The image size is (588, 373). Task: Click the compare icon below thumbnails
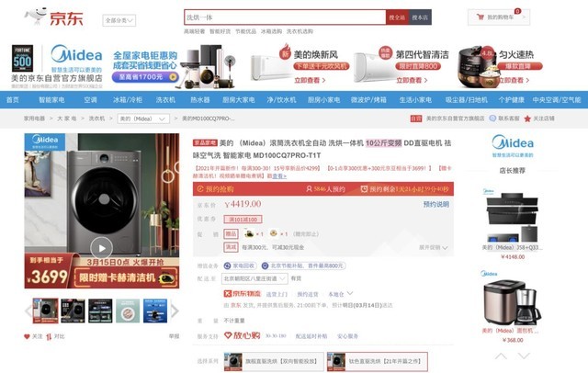(49, 336)
